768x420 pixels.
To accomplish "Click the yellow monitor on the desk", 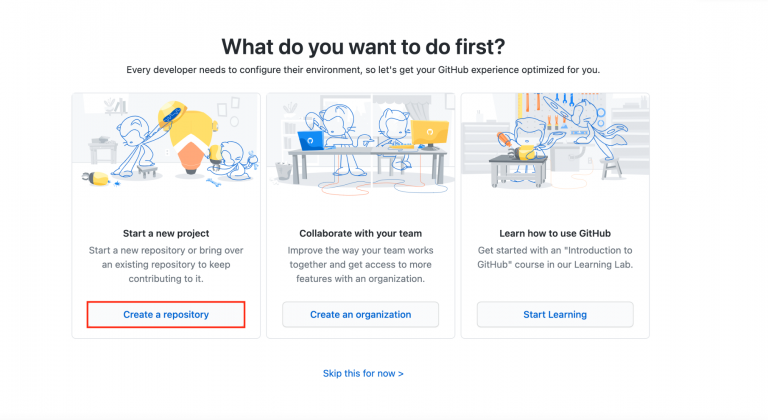I will point(429,135).
